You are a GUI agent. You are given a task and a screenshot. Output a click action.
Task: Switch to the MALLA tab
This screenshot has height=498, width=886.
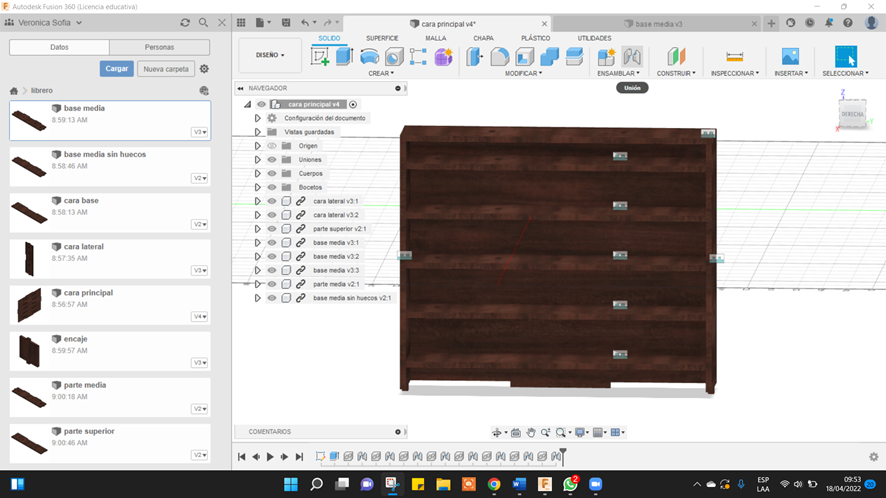coord(436,38)
